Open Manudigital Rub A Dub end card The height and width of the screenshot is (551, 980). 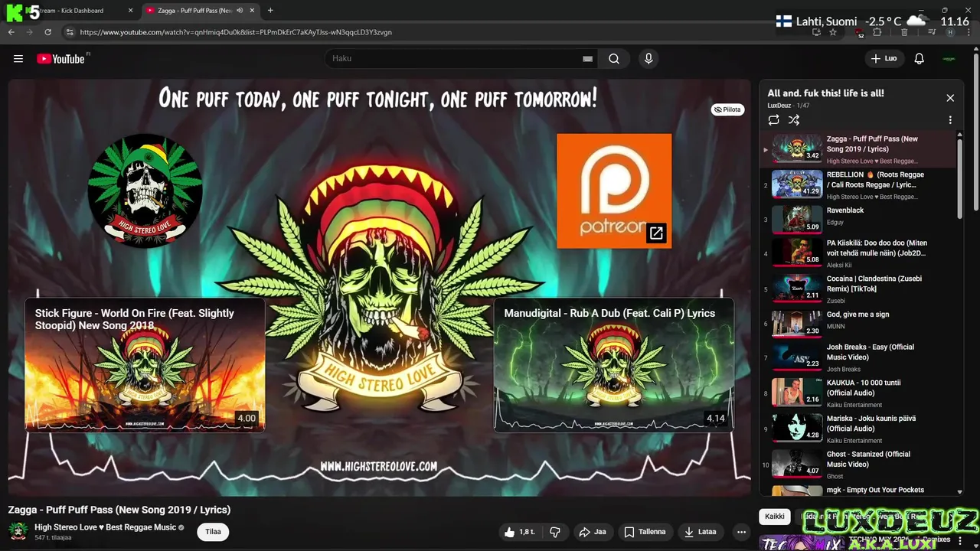point(614,365)
